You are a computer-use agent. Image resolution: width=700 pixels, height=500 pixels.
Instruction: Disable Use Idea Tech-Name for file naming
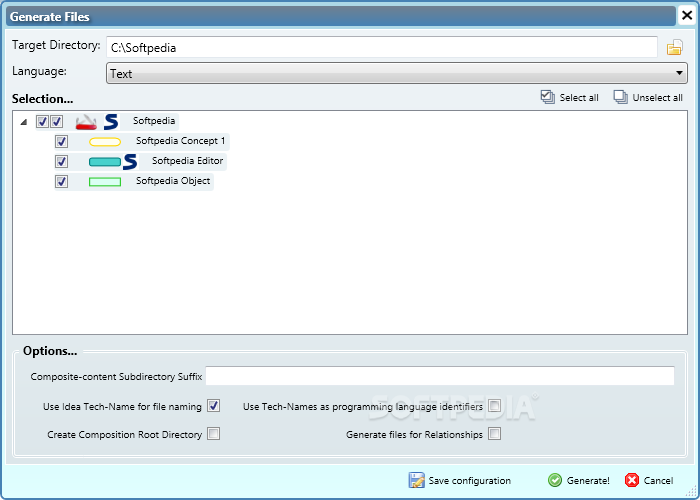click(x=213, y=406)
